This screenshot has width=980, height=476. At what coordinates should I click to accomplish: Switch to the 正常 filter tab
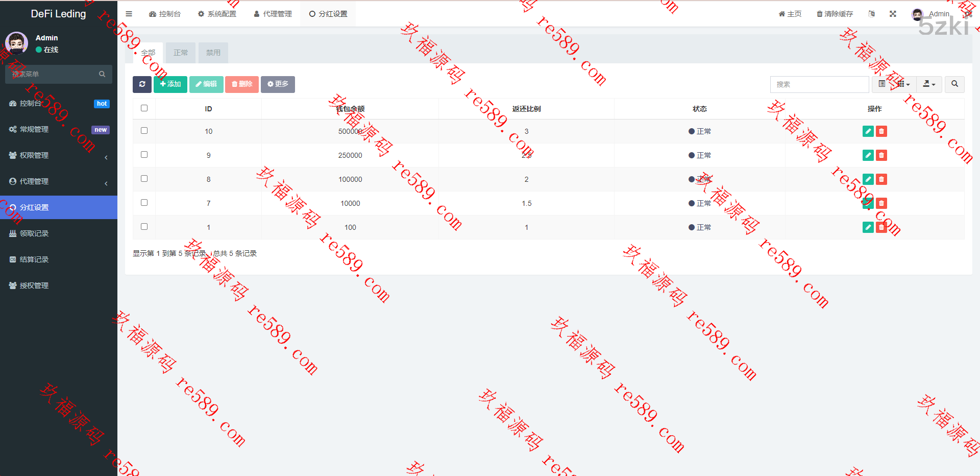coord(181,53)
